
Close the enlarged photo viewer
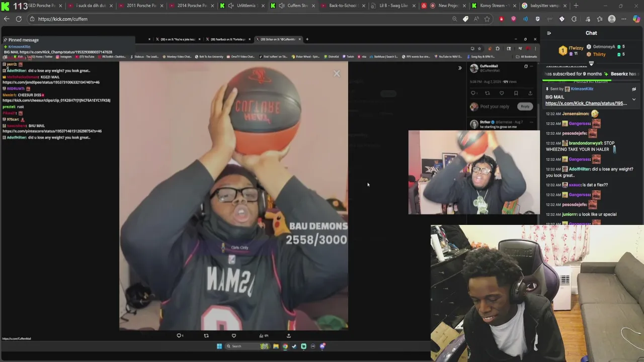tap(337, 74)
